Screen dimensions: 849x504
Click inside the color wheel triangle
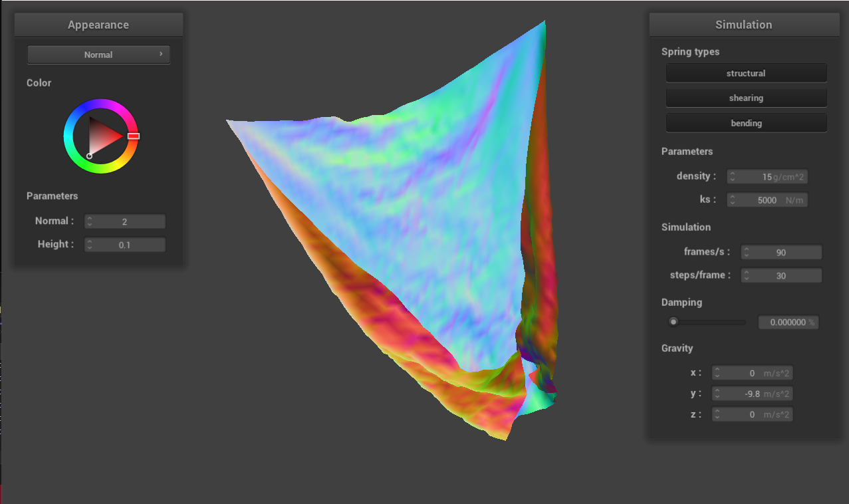[x=103, y=136]
